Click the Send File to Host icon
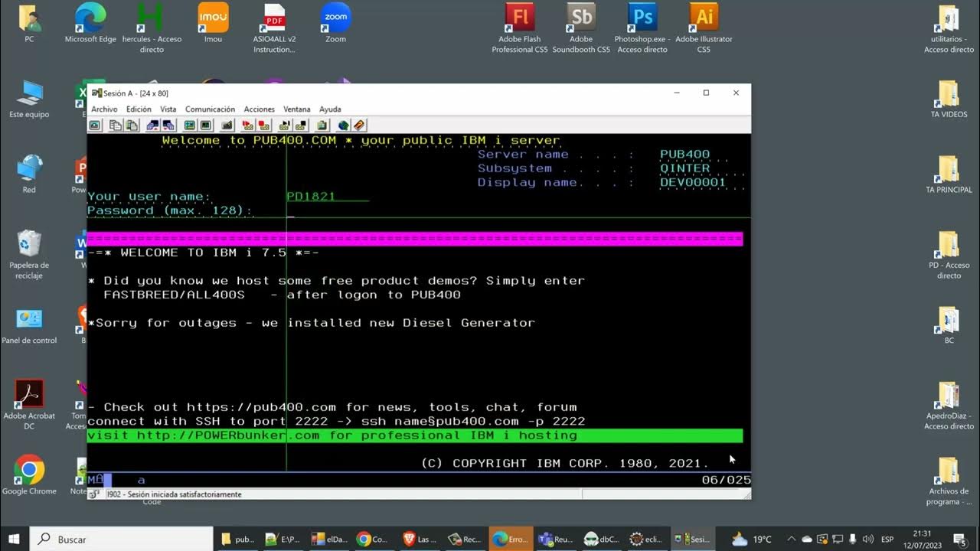 tap(152, 126)
